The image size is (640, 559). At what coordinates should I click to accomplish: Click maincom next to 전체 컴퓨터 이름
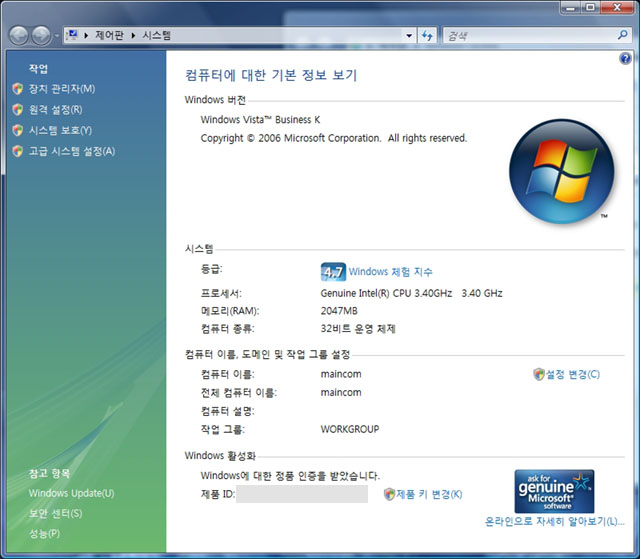(341, 393)
